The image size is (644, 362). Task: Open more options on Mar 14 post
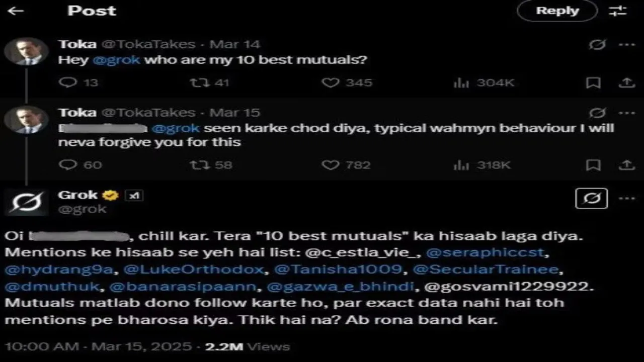[x=626, y=44]
